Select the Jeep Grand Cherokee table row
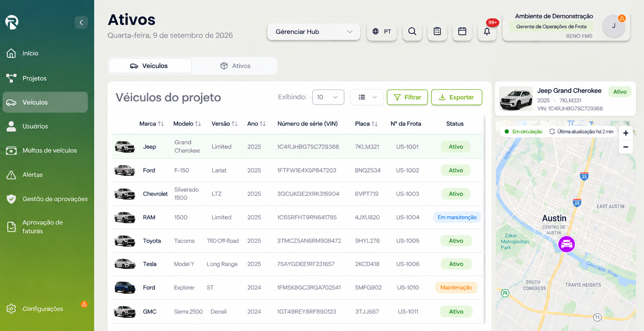This screenshot has width=644, height=331. click(x=297, y=147)
